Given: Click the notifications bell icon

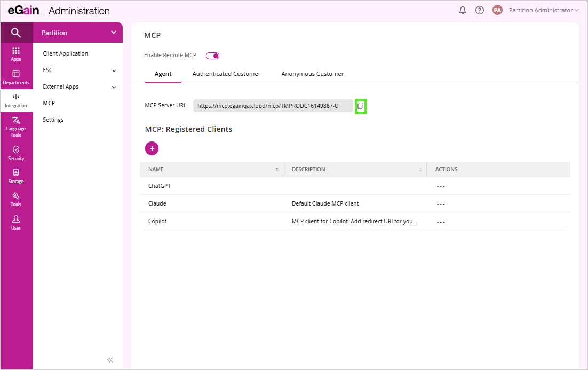Looking at the screenshot, I should [463, 10].
